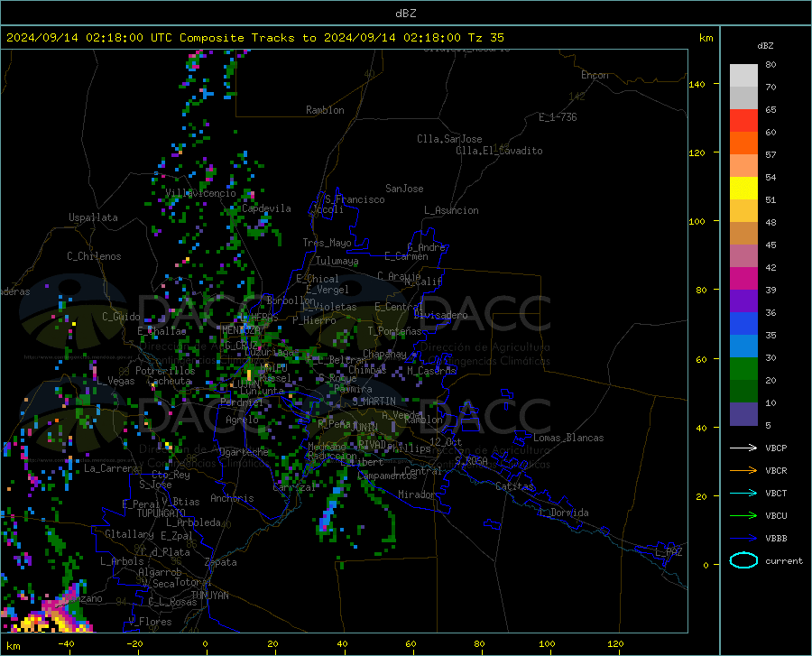
Task: Click the L_Asuncion map label
Action: coord(451,210)
